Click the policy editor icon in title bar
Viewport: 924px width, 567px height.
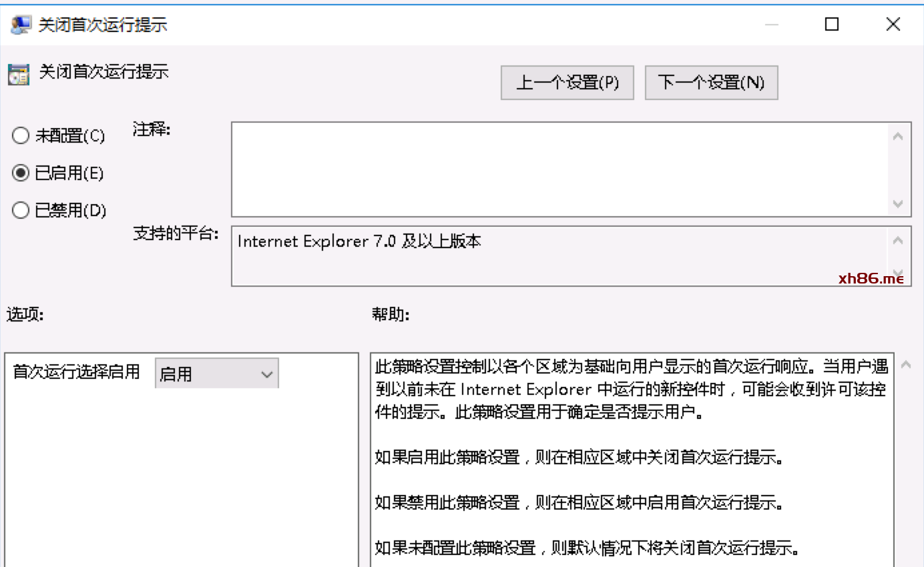click(21, 25)
